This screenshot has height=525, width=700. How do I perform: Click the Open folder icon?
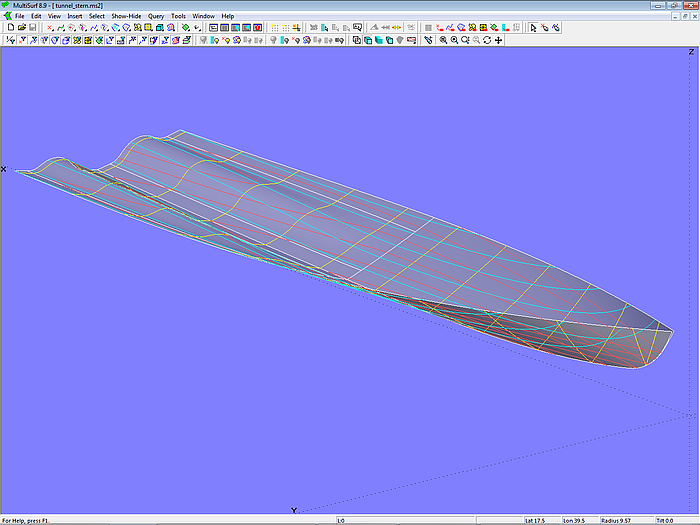[21, 28]
